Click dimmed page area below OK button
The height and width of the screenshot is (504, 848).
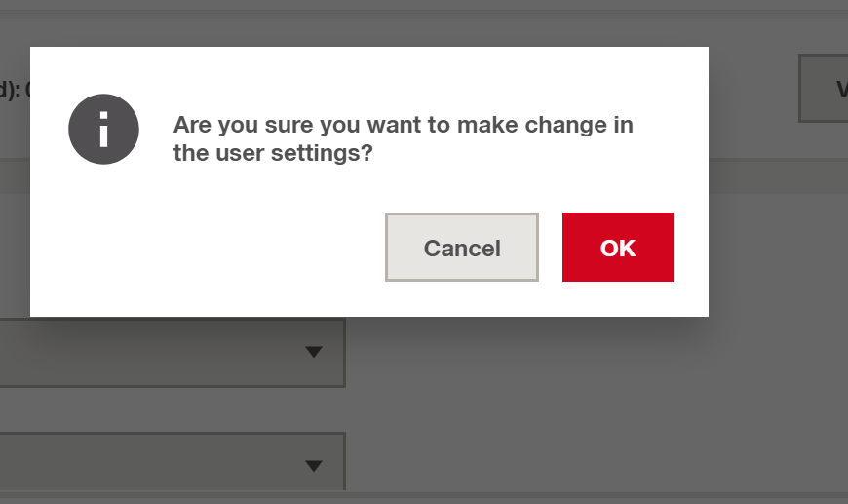[618, 378]
